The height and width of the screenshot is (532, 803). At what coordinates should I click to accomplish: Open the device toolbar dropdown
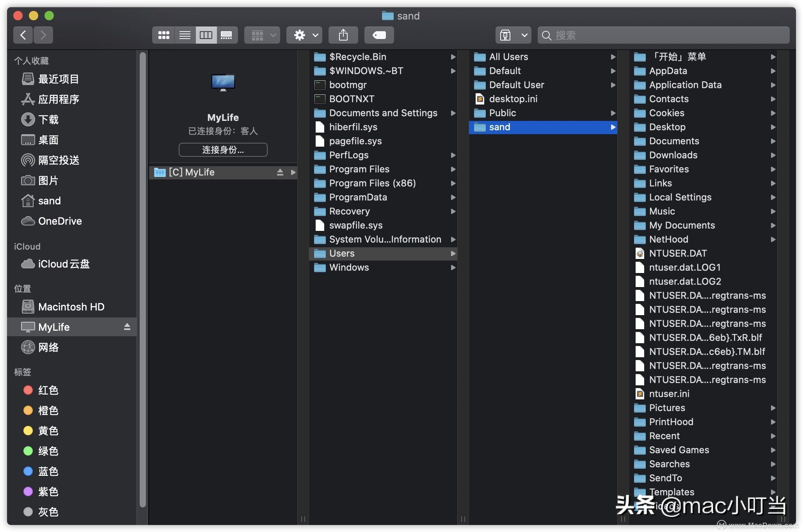[x=513, y=35]
